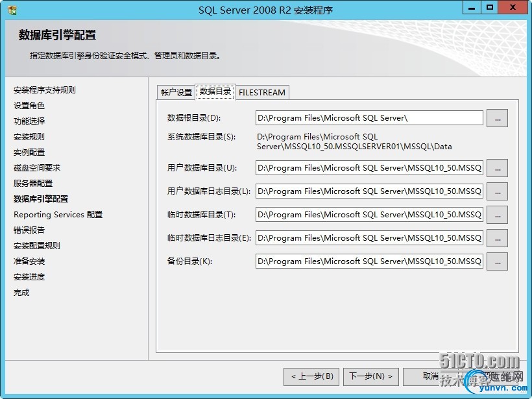Click the 用户数据库日志目录(L) path field
This screenshot has height=399, width=532.
coord(369,191)
